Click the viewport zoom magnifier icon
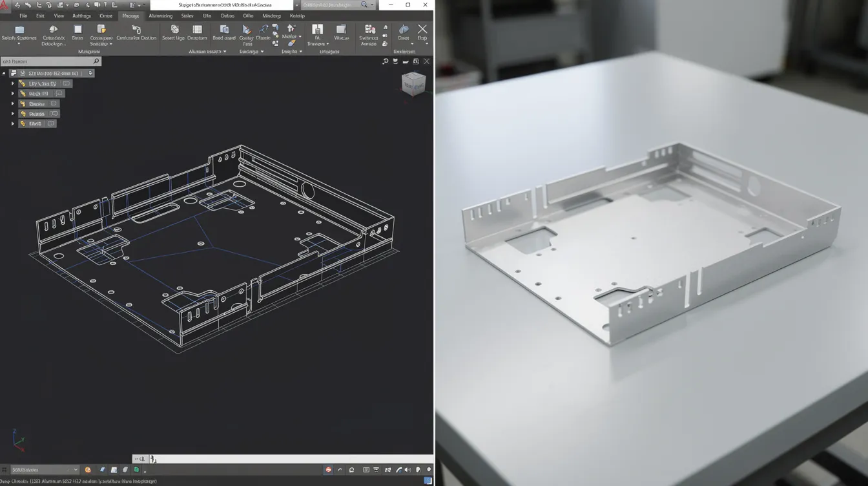Screen dimensions: 868x486 (386, 61)
